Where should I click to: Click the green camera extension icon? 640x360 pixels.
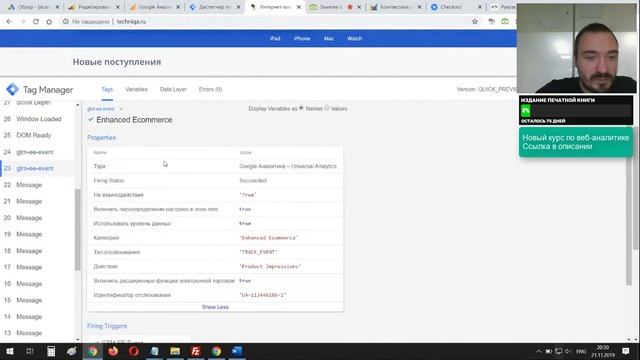pyautogui.click(x=505, y=22)
